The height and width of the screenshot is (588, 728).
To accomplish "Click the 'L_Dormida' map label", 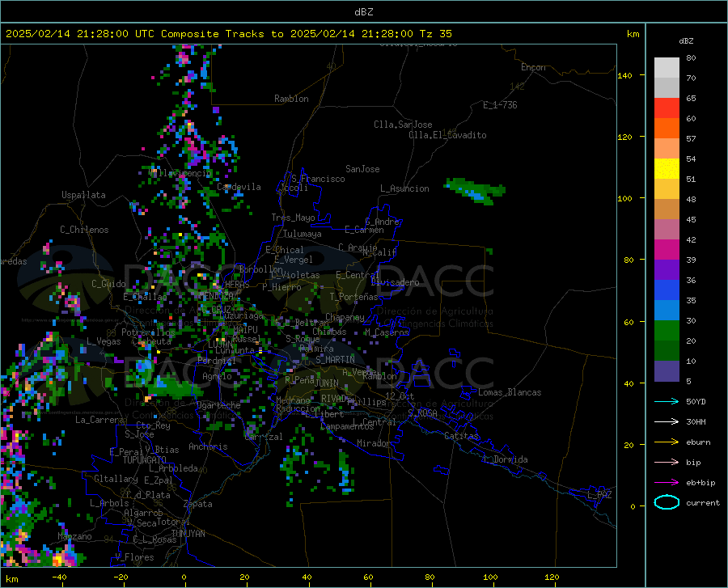I will (505, 459).
